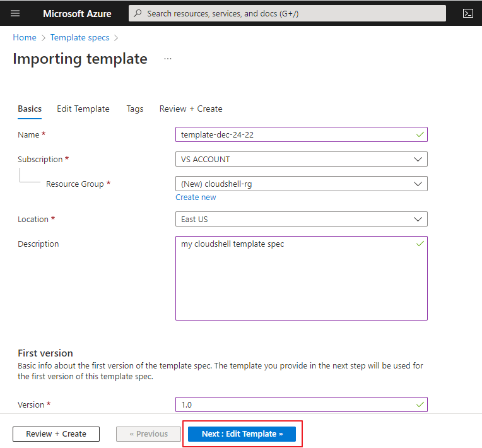Click the Microsoft Azure logo text
The image size is (482, 448).
click(77, 13)
